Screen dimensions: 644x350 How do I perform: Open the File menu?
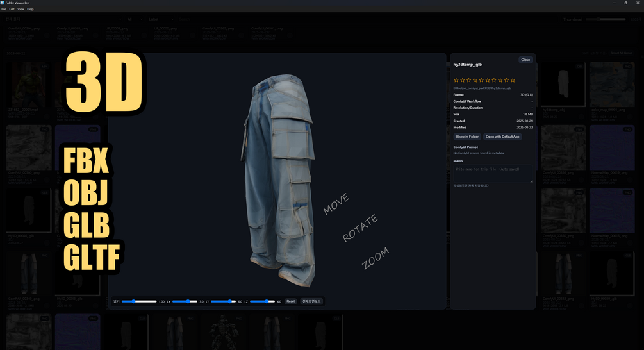[x=4, y=9]
